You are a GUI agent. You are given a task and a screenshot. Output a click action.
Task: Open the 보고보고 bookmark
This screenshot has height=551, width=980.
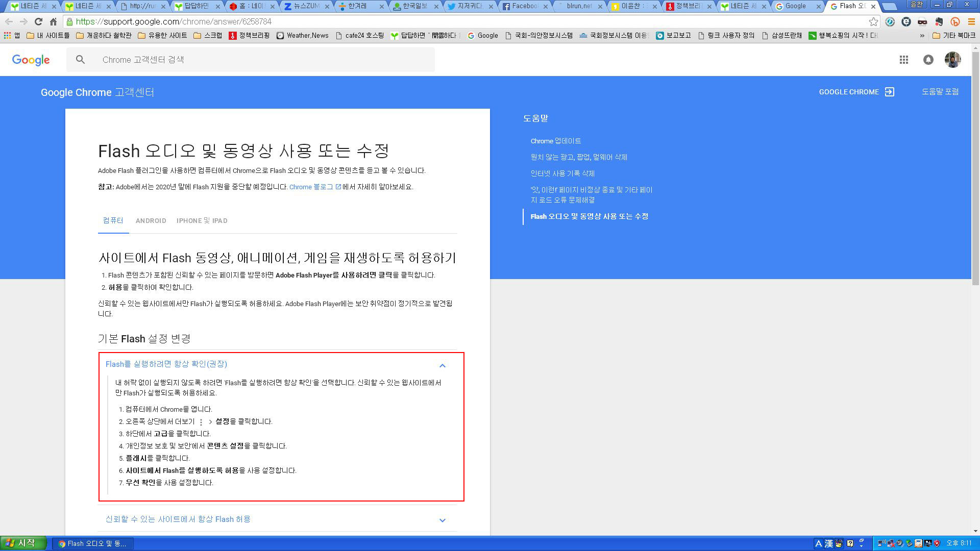(674, 36)
